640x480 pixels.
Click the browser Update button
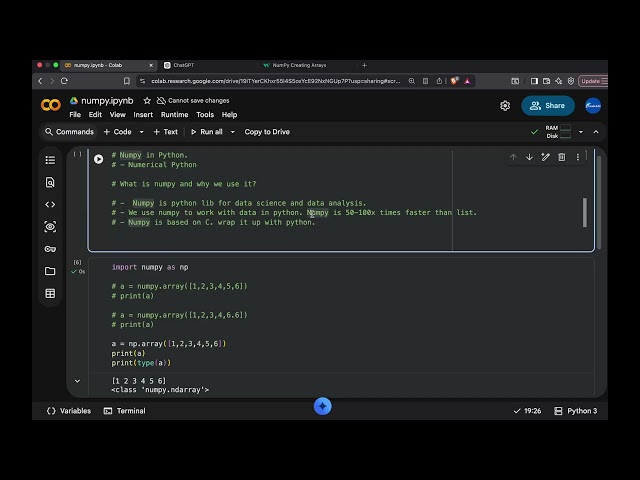[x=593, y=81]
